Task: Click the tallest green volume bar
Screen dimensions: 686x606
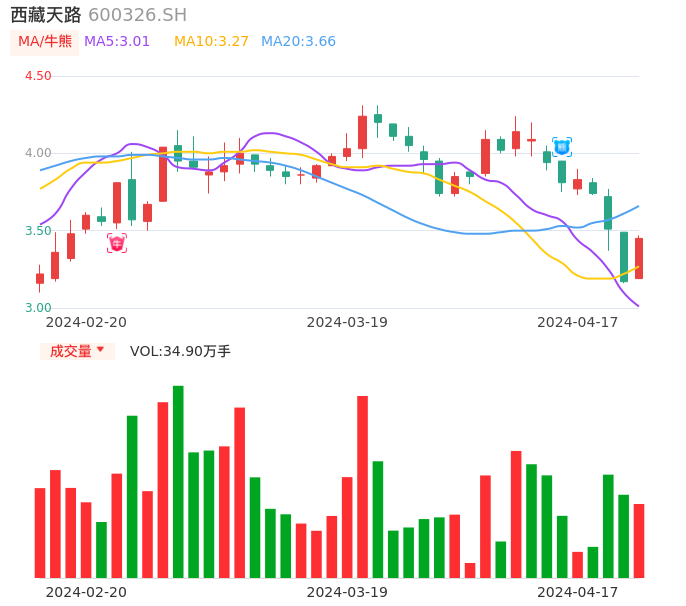Action: [x=178, y=482]
